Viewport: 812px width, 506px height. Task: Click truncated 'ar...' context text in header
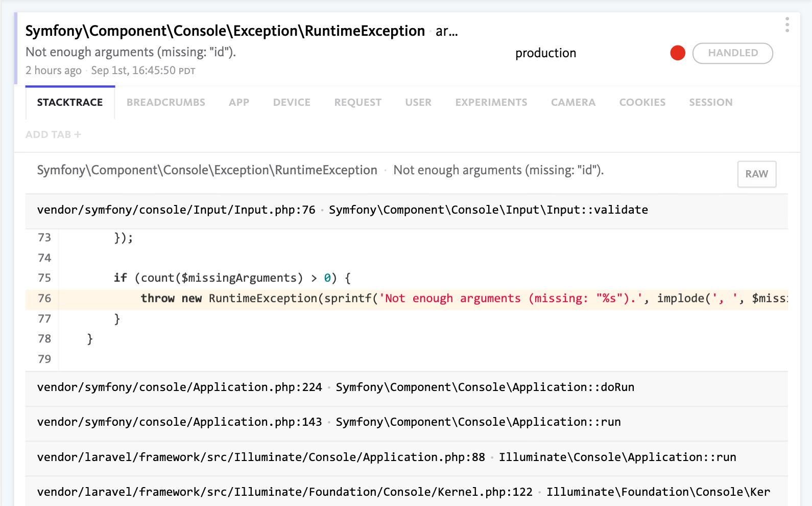point(447,32)
